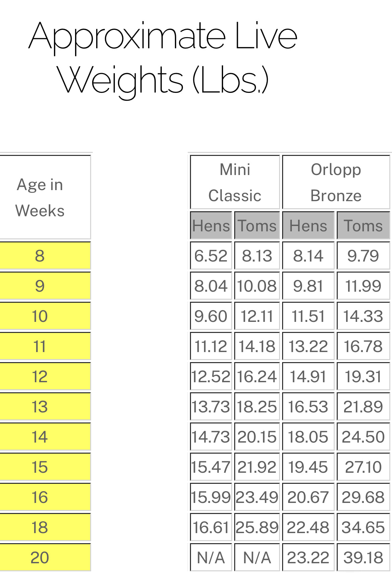Select the "Orlopp Bronze" column group header
392x573 pixels.
[x=336, y=182]
